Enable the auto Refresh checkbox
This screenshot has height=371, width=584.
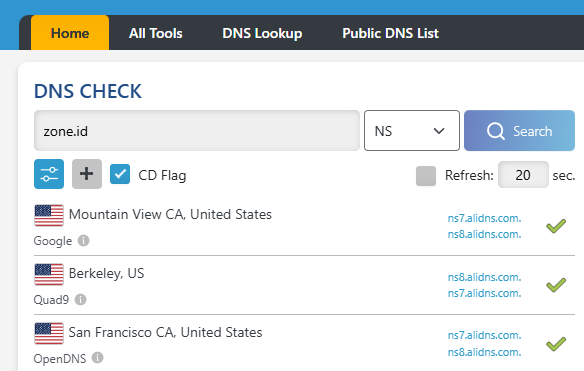click(426, 175)
